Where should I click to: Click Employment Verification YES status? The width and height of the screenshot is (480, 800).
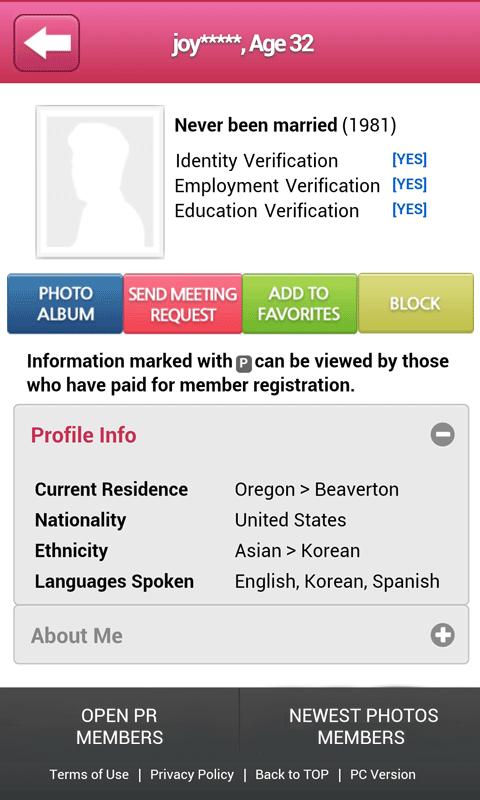click(x=409, y=184)
